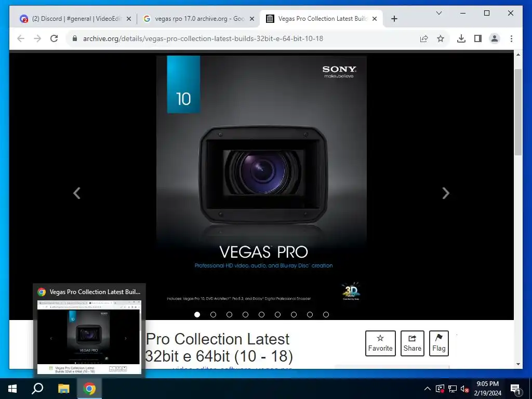Show hidden system tray icons
The height and width of the screenshot is (399, 532).
pyautogui.click(x=428, y=389)
